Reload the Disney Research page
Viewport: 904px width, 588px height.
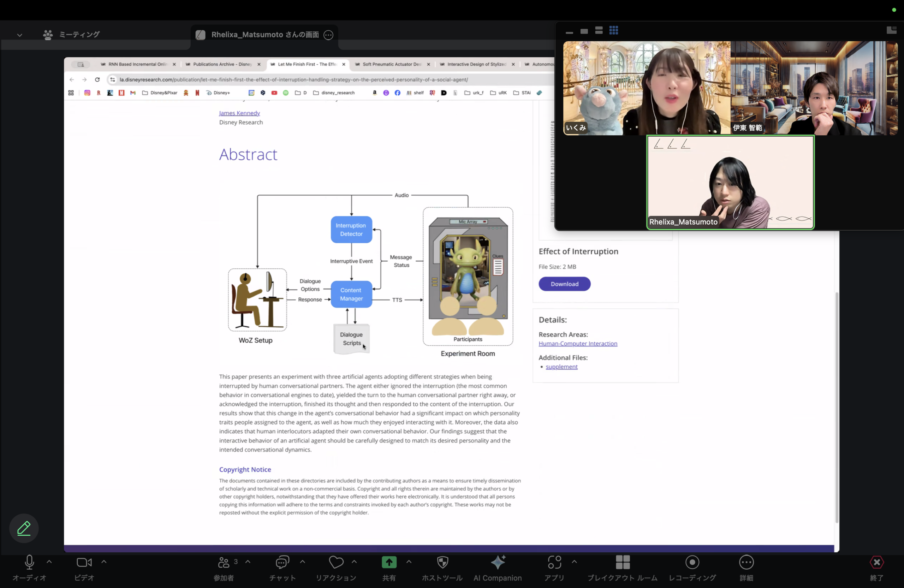point(97,79)
